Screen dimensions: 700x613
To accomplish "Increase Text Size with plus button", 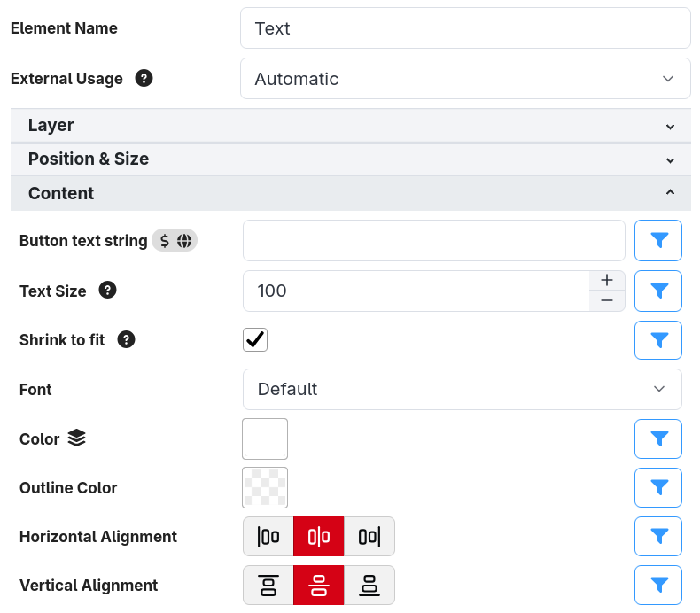I will 607,281.
